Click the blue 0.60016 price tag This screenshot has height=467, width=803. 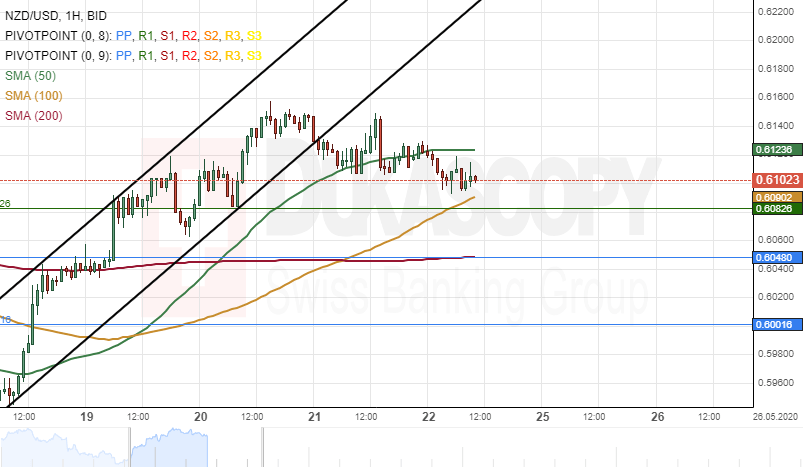(777, 325)
